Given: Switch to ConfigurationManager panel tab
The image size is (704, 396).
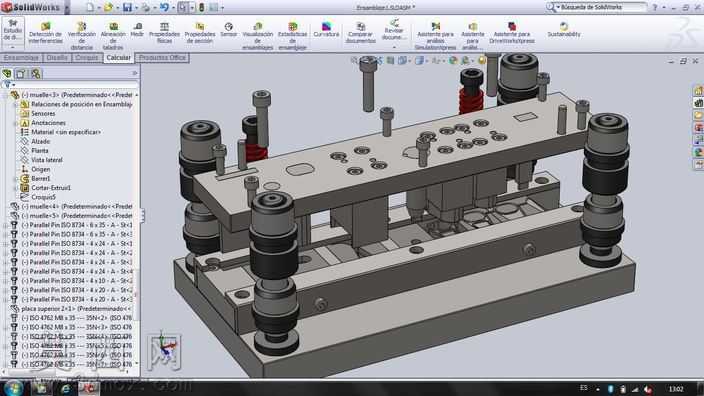Looking at the screenshot, I should [x=35, y=74].
